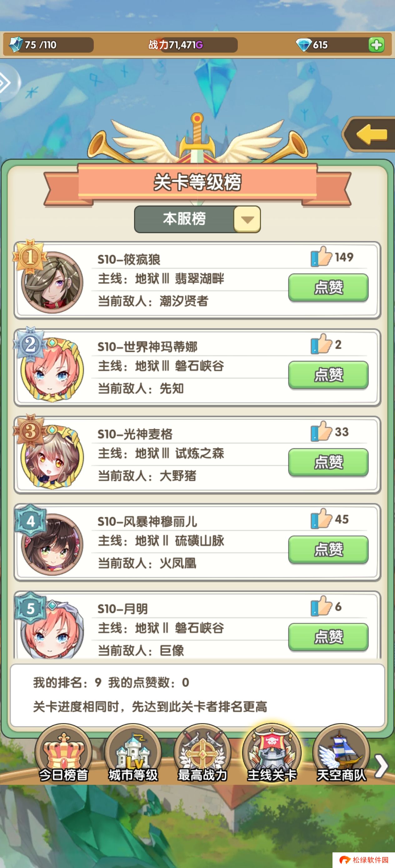Like player S10-月明 with 点赞
This screenshot has height=868, width=395.
[x=328, y=637]
